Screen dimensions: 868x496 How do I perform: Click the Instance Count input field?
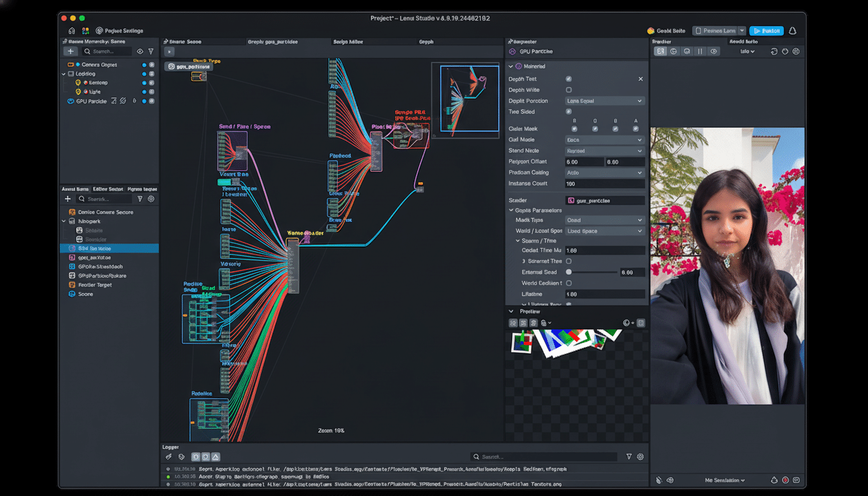point(604,183)
